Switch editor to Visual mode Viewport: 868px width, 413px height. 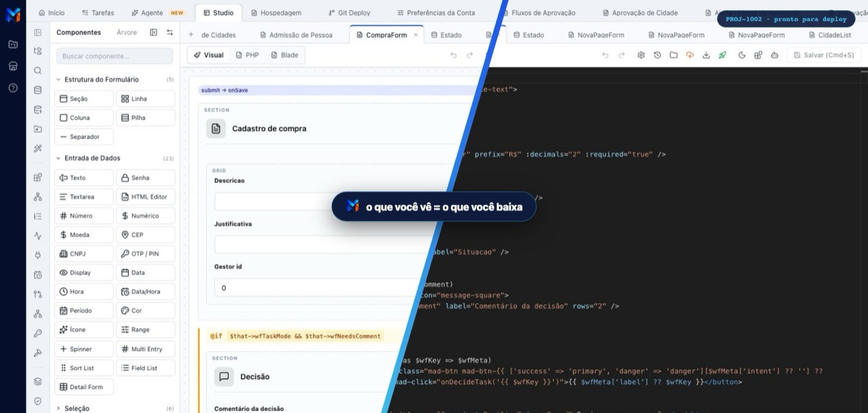coord(208,55)
